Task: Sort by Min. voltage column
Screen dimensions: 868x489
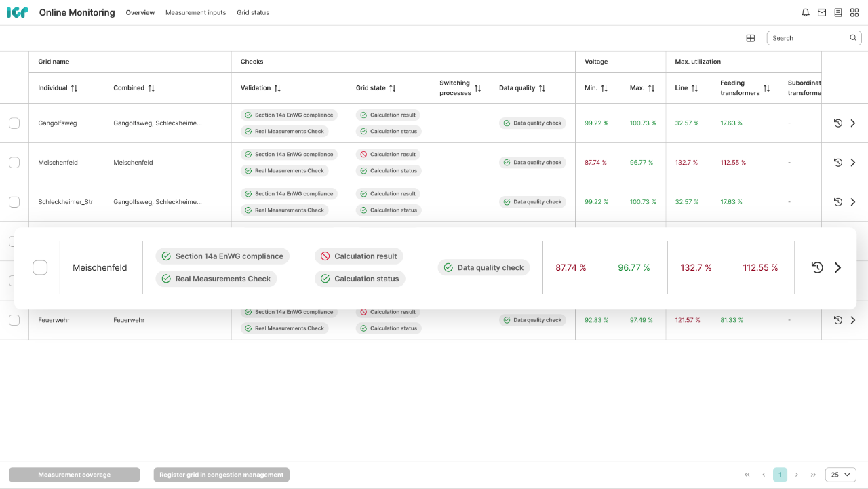Action: click(x=604, y=88)
